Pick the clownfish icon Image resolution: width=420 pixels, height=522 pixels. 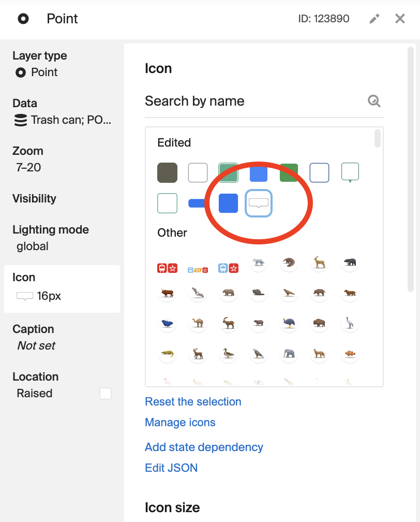point(350,353)
